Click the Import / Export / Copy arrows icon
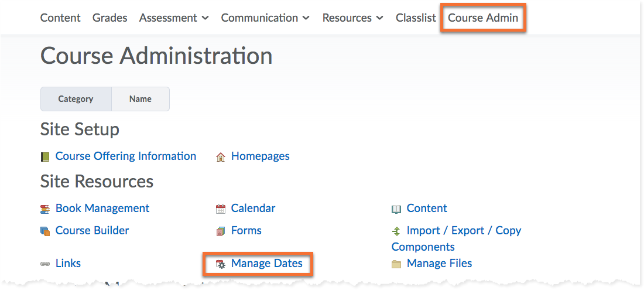644x304 pixels. click(396, 231)
